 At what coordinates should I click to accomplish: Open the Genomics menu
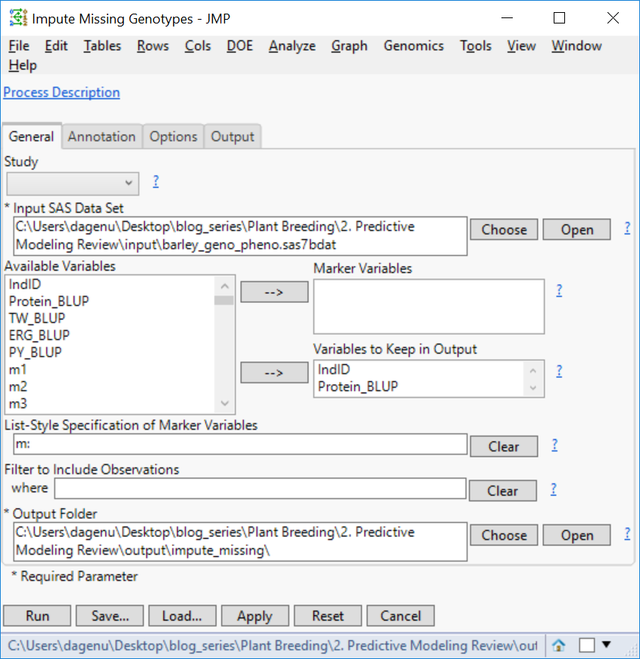[x=413, y=46]
